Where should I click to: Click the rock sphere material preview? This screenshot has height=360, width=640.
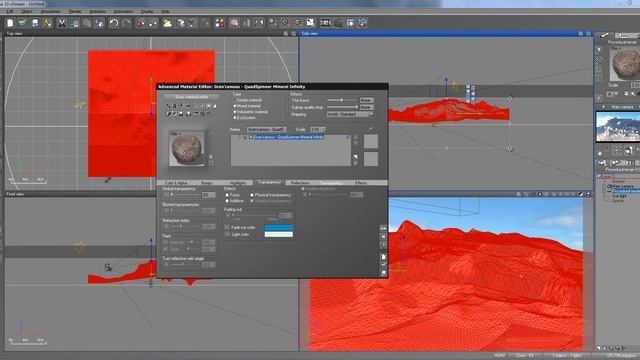pyautogui.click(x=186, y=148)
